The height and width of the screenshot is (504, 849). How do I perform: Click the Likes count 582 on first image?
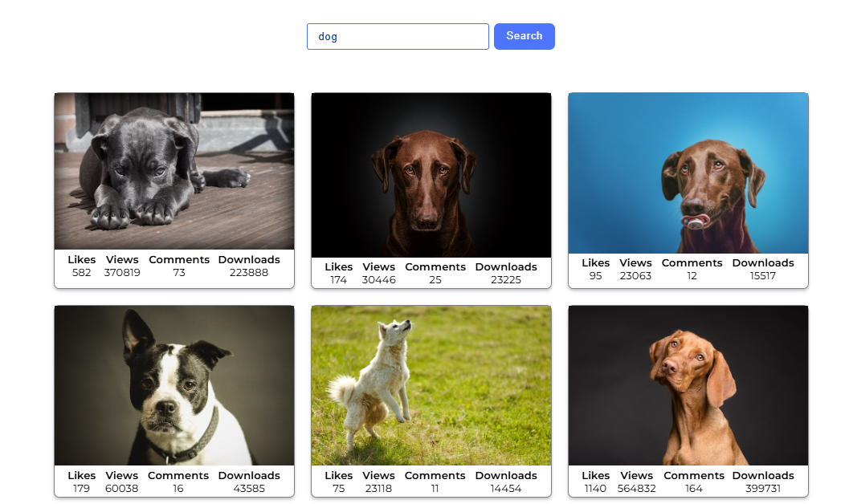[81, 272]
